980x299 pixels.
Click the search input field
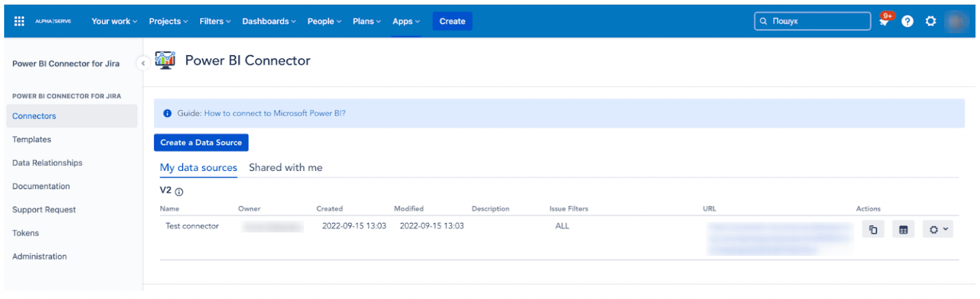812,21
